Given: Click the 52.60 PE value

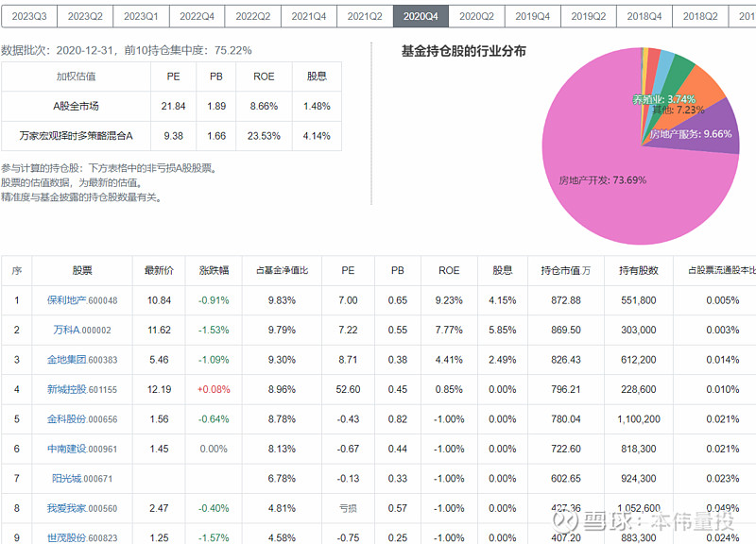Looking at the screenshot, I should (348, 389).
